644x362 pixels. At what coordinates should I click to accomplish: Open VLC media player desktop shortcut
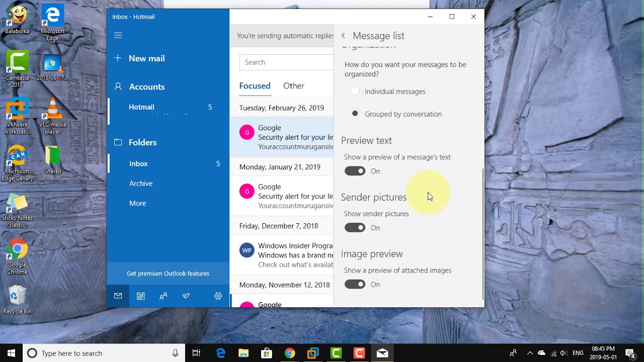(52, 117)
